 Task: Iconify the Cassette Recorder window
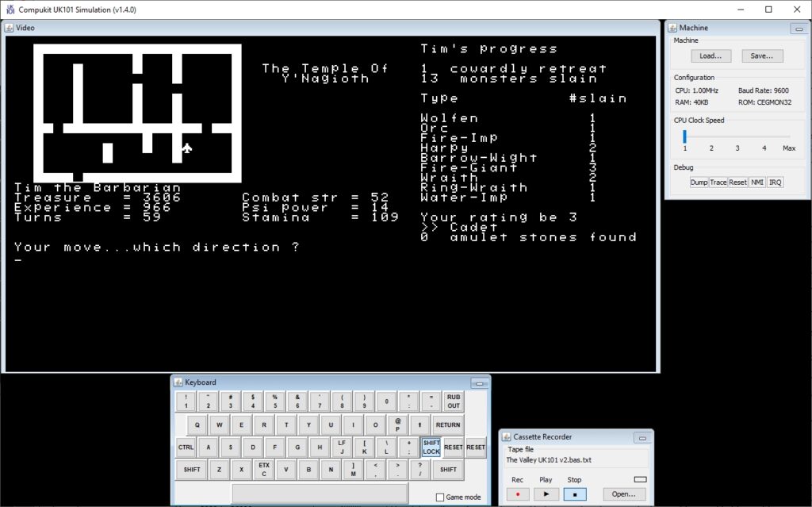pos(642,437)
